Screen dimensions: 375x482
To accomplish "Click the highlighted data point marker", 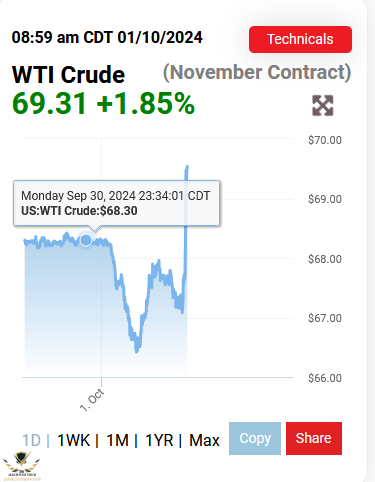I will point(86,240).
